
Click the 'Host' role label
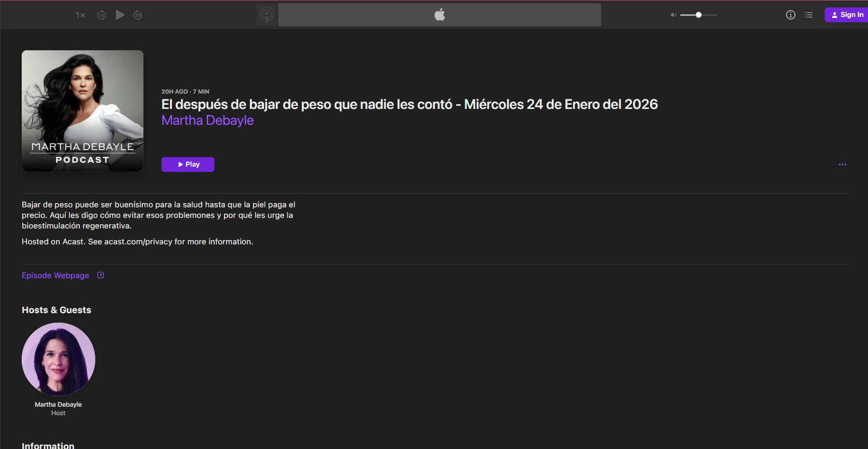(58, 413)
